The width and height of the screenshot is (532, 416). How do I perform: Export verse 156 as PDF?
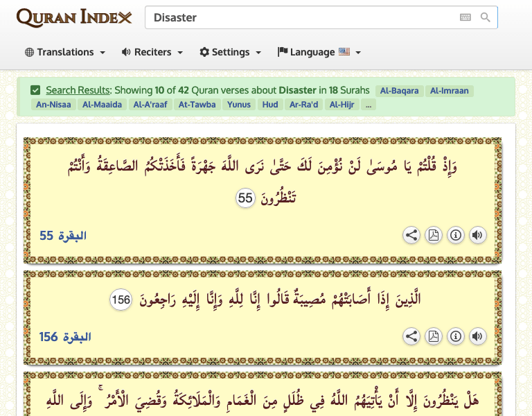pos(434,336)
